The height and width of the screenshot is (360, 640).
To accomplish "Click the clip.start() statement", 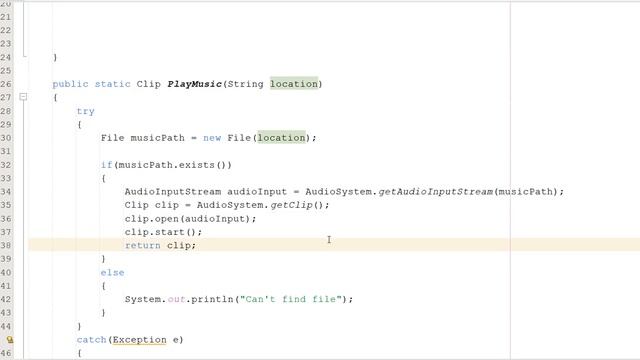I will pyautogui.click(x=163, y=232).
